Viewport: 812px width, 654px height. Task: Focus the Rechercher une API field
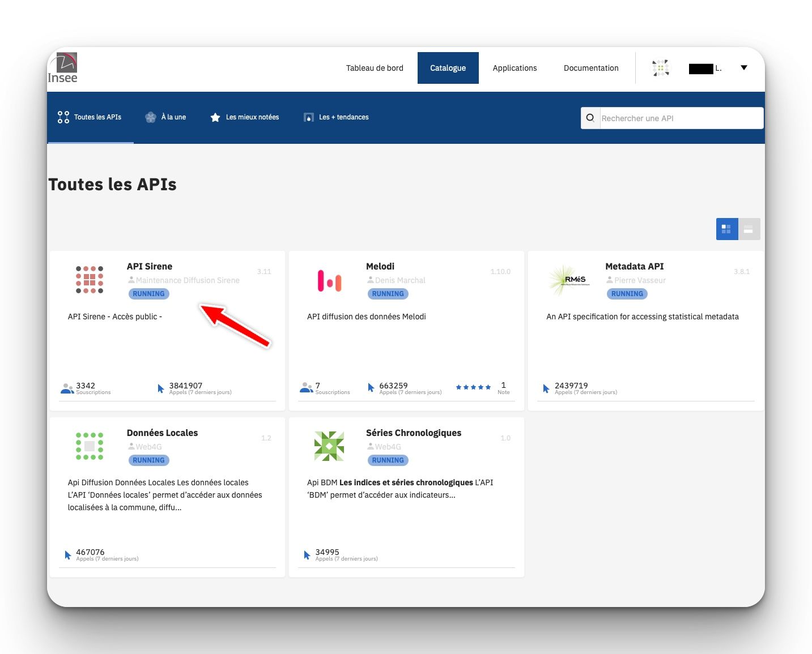tap(682, 118)
